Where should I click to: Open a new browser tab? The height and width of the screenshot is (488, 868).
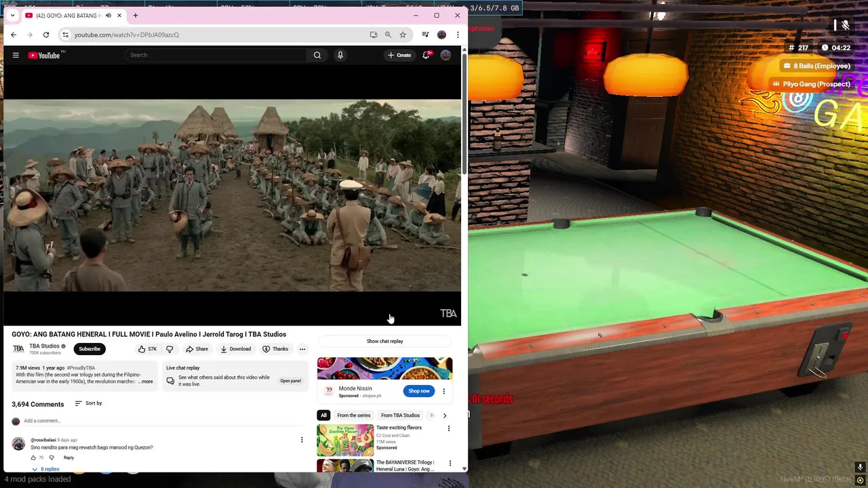(x=136, y=16)
